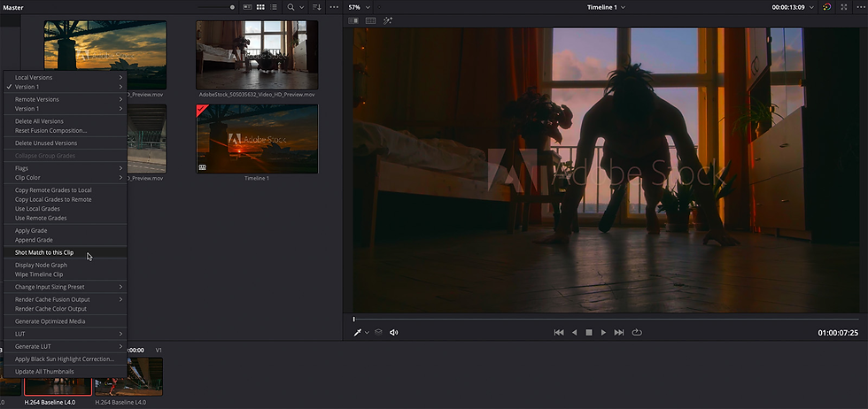The height and width of the screenshot is (409, 868).
Task: Toggle the bypass color grades icon
Action: [827, 7]
